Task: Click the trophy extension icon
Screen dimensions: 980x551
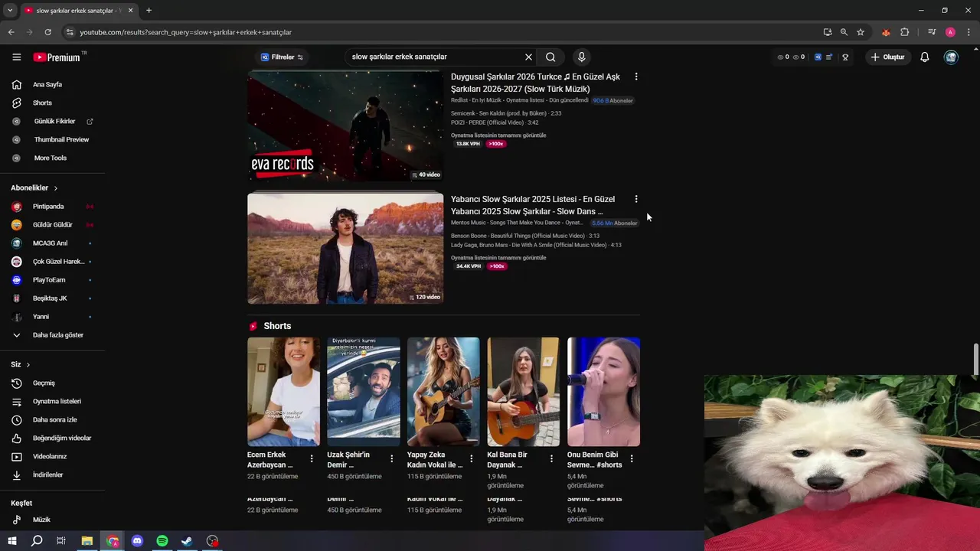Action: pos(845,57)
